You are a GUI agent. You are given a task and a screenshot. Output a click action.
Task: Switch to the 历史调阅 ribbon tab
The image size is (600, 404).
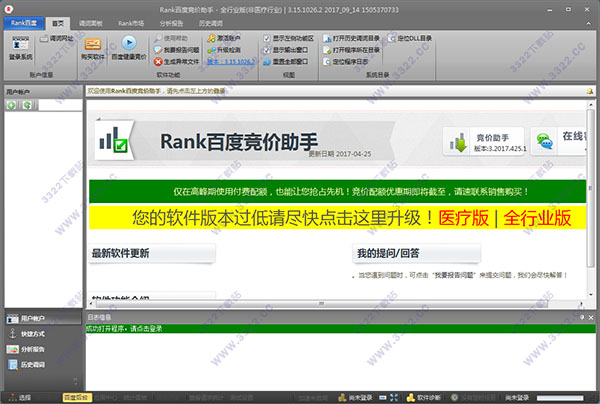(210, 23)
